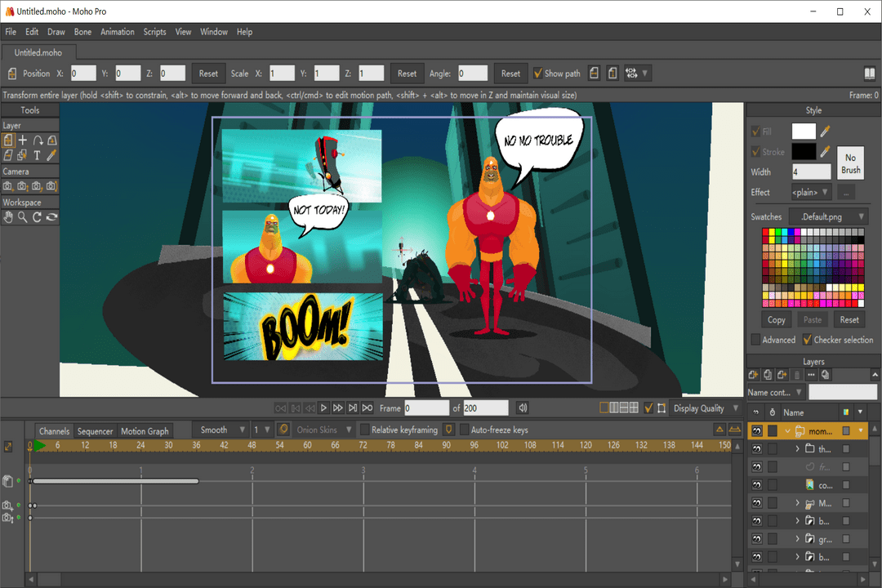Image resolution: width=882 pixels, height=588 pixels.
Task: Click the Copy button in Style panel
Action: tap(776, 320)
